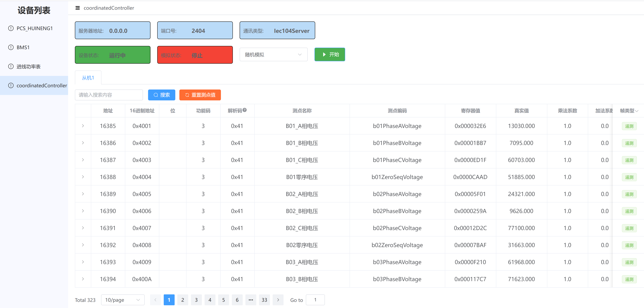Expand row for address 16390
644x308 pixels.
83,211
